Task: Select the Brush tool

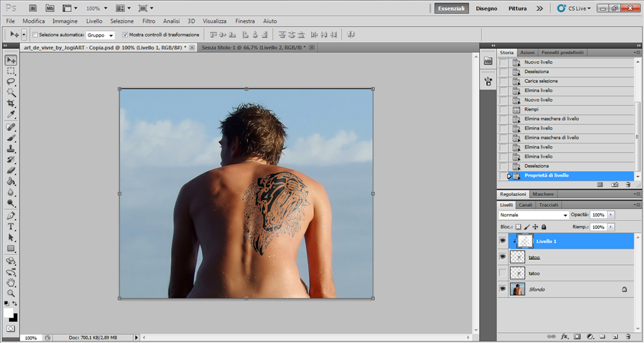Action: point(11,138)
